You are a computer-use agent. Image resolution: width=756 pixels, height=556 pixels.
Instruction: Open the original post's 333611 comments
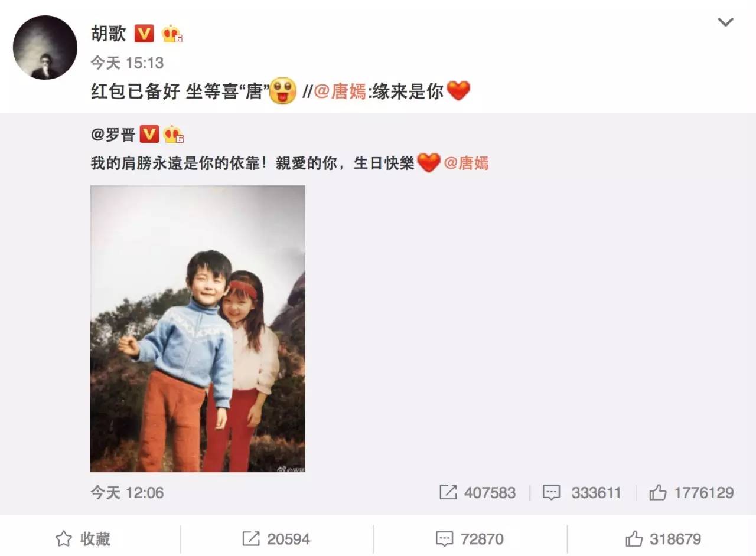(x=582, y=492)
